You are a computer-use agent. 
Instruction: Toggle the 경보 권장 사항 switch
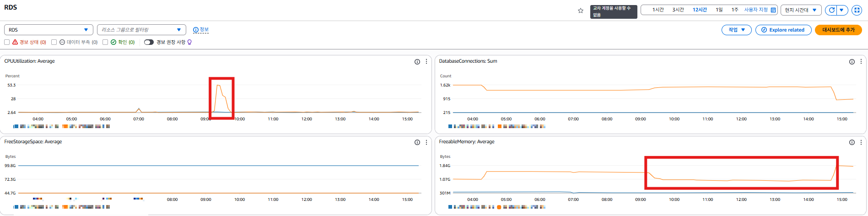[149, 42]
